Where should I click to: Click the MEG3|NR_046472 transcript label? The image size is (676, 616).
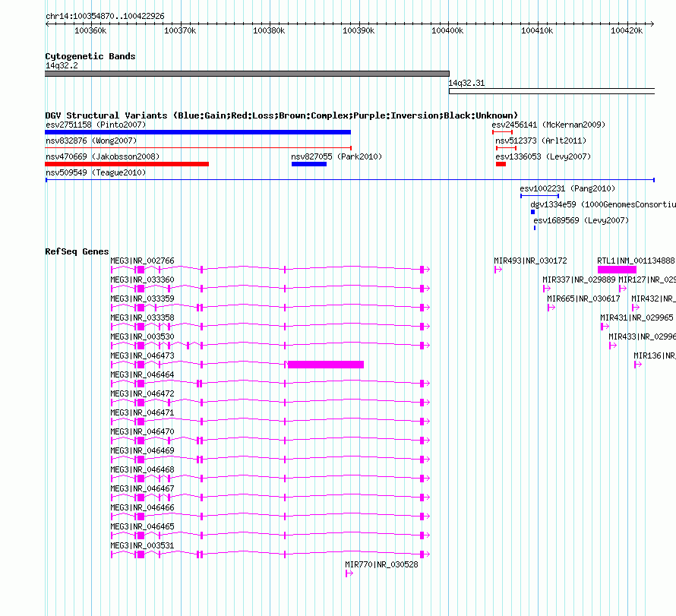click(142, 394)
